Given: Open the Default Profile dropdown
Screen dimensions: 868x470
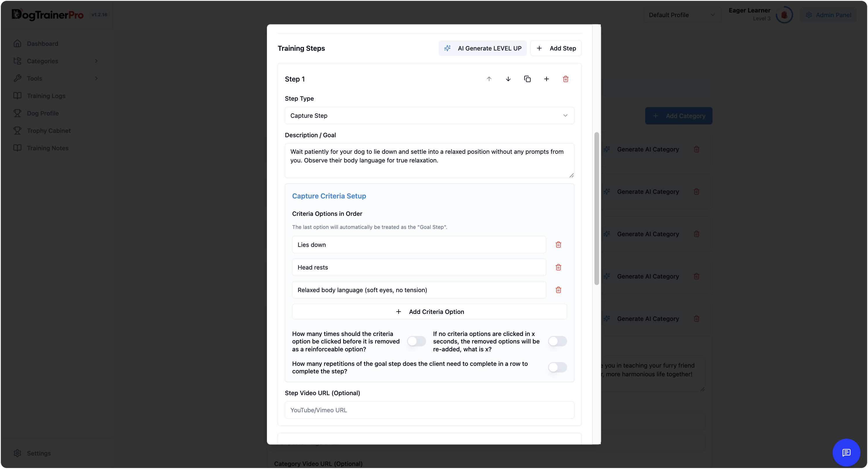Looking at the screenshot, I should coord(682,15).
